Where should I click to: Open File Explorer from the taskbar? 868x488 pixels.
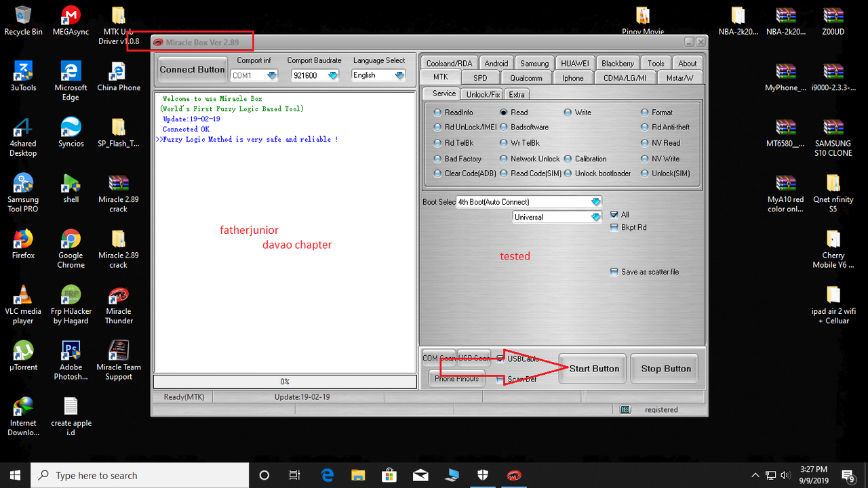[x=358, y=475]
